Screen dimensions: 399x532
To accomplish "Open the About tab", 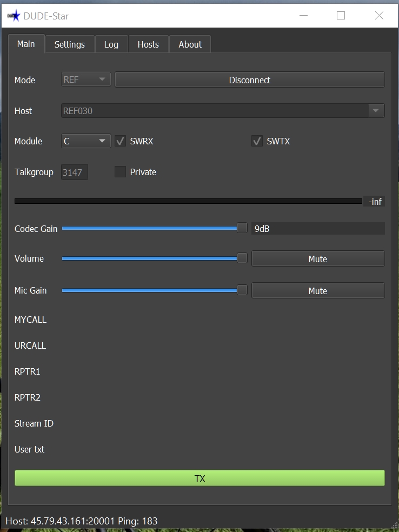I will [190, 44].
